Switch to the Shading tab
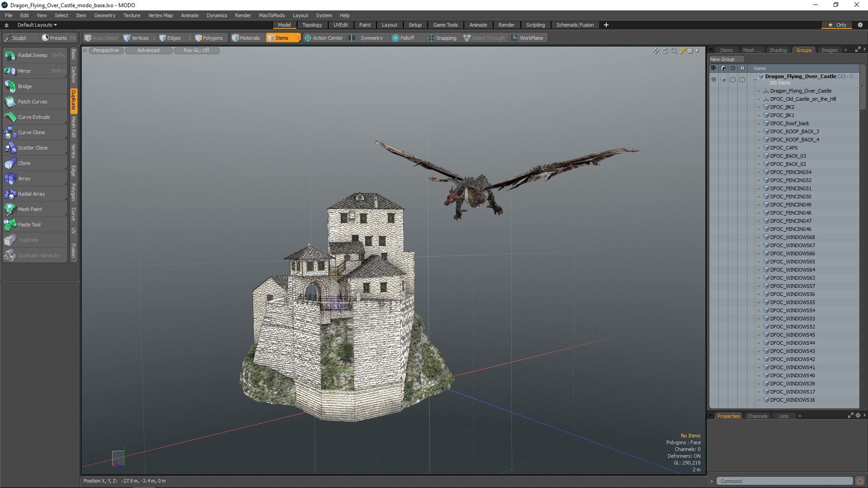868x488 pixels. (778, 50)
